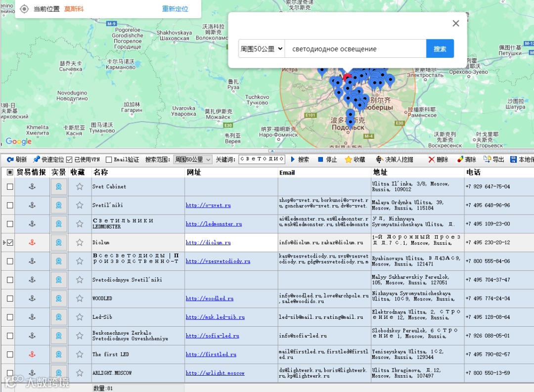
Task: Open the 决策人挖掘 decision maker tool
Action: point(395,159)
